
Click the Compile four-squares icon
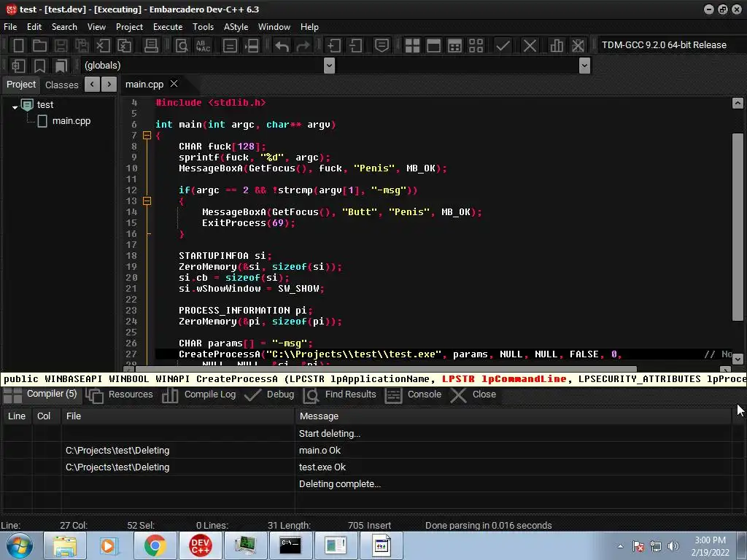[412, 46]
